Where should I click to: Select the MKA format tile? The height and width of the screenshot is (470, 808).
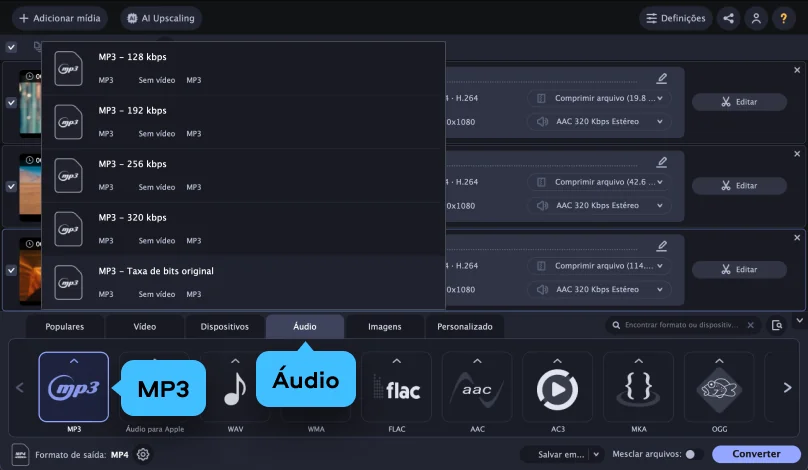point(638,387)
